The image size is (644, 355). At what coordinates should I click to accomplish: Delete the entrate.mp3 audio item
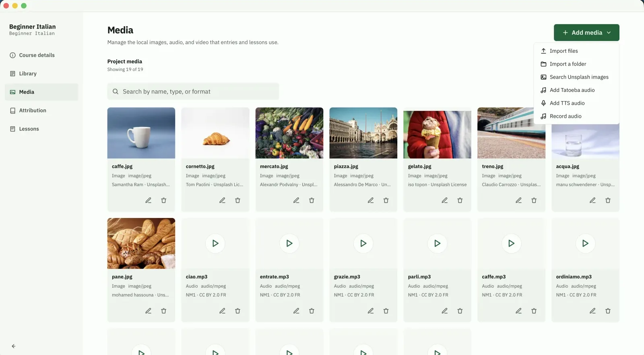[312, 311]
